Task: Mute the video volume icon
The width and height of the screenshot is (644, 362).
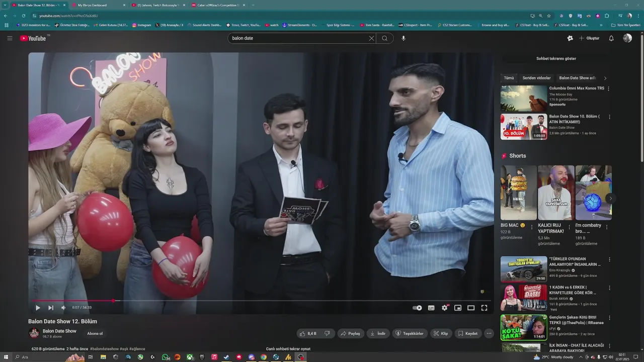Action: 63,308
